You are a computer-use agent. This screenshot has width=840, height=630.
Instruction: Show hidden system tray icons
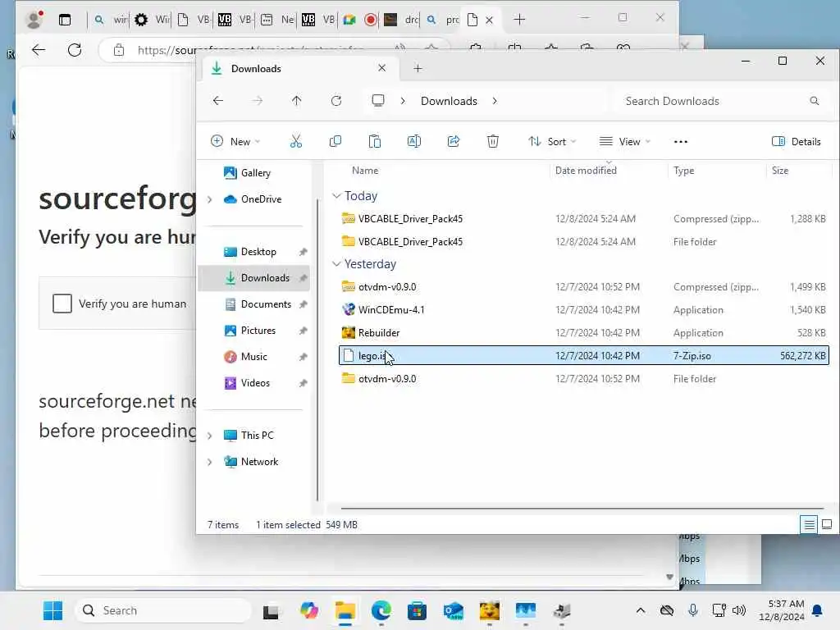[640, 610]
